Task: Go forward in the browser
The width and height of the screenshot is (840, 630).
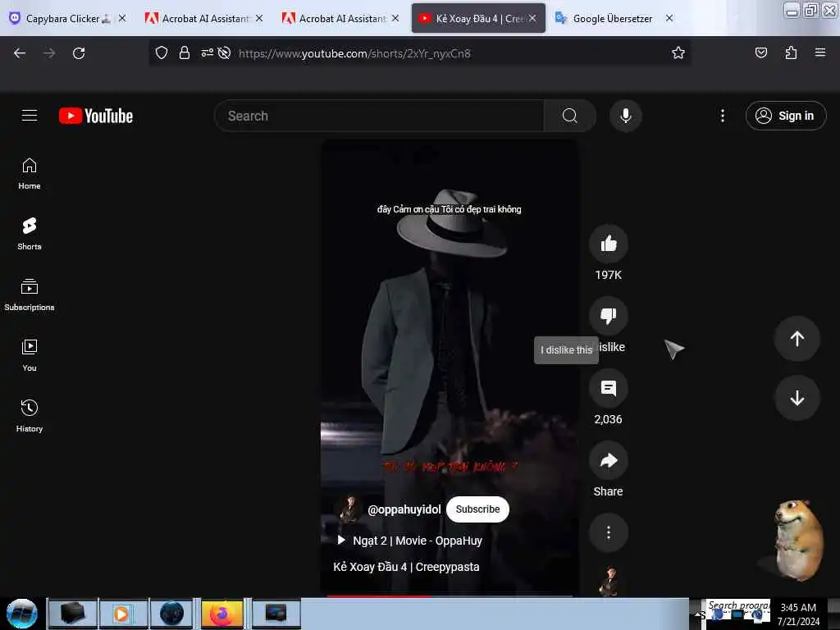Action: pos(49,53)
